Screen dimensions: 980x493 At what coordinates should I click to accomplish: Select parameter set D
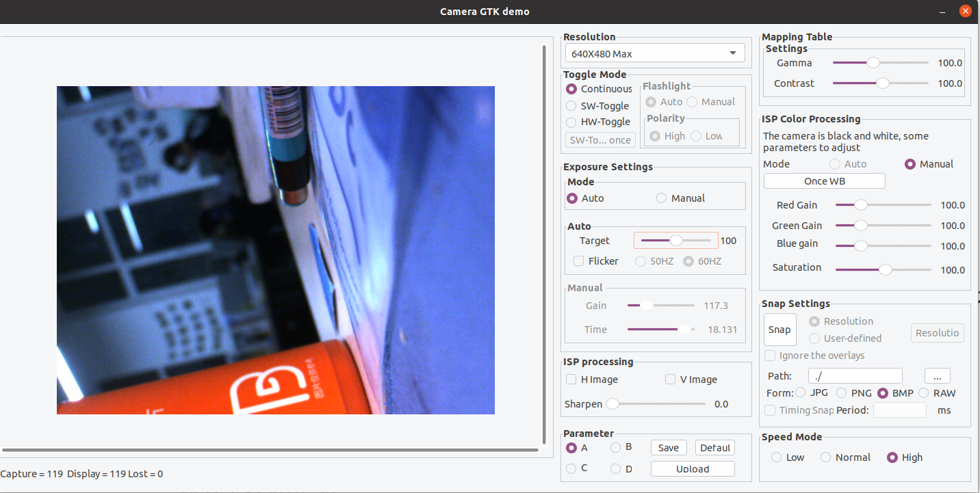click(616, 468)
